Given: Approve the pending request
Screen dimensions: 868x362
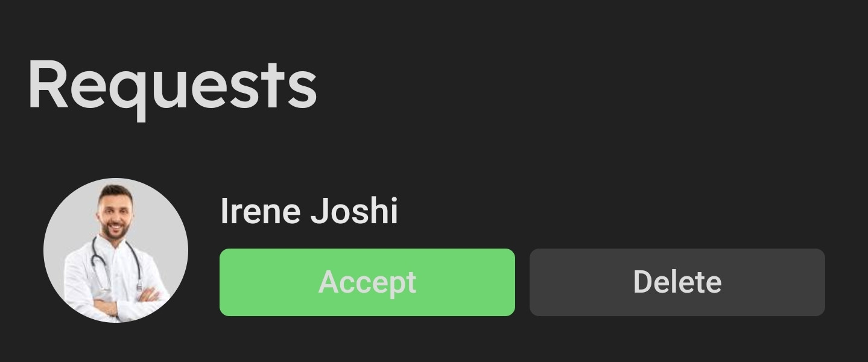Looking at the screenshot, I should point(367,282).
